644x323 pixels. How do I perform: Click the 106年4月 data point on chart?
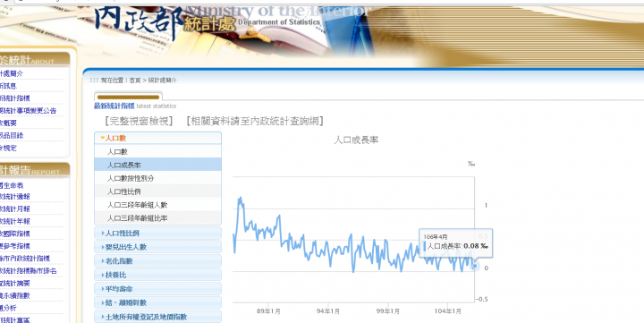[475, 266]
